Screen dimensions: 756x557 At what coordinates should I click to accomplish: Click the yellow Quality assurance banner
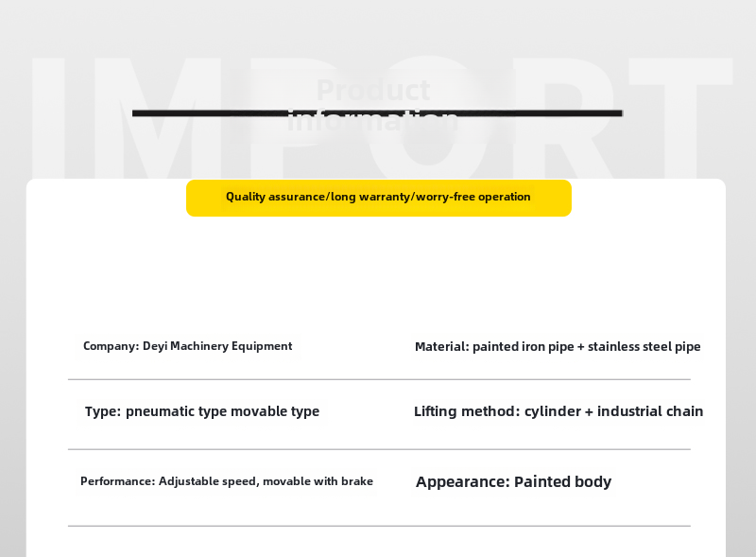point(379,198)
